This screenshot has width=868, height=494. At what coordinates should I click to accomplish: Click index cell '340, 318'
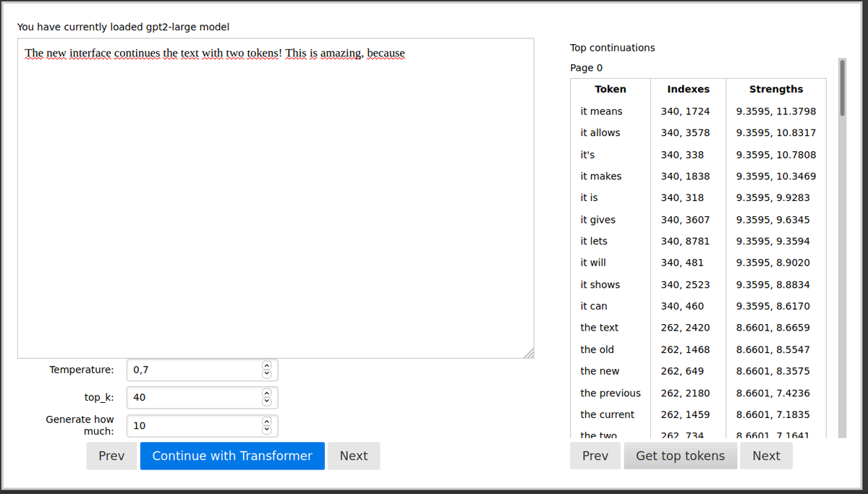point(688,197)
